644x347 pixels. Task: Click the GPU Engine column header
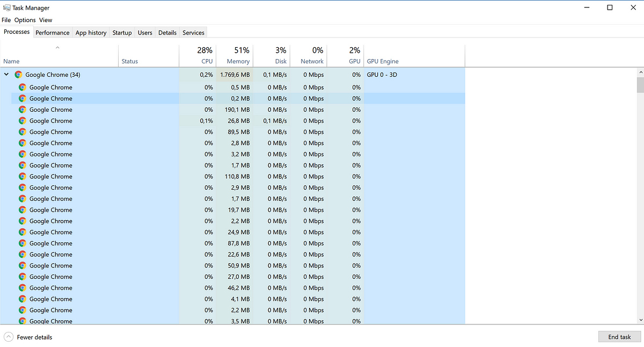[x=414, y=56]
